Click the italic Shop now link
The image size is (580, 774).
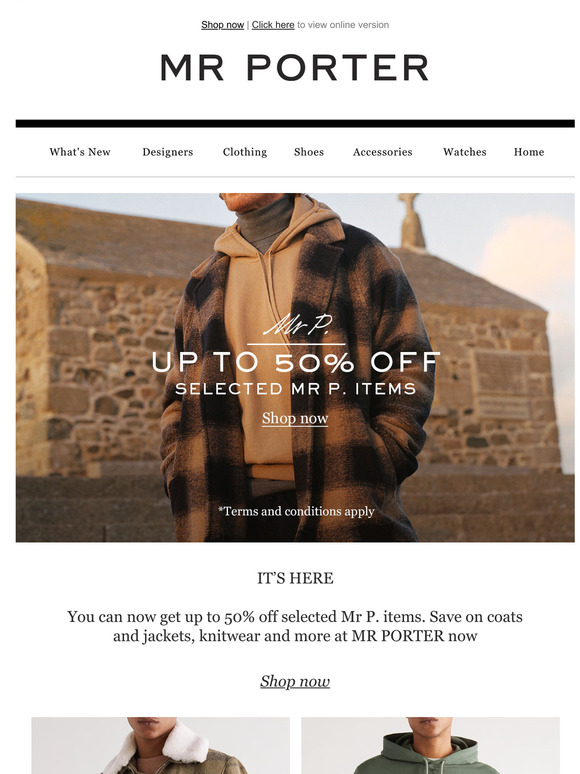(295, 681)
